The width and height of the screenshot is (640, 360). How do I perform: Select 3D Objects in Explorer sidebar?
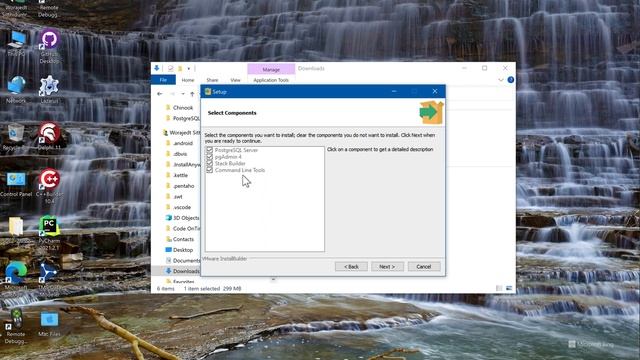tap(182, 218)
